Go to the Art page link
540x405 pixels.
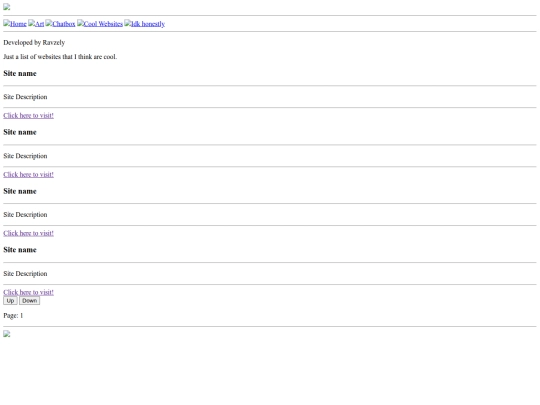(36, 24)
